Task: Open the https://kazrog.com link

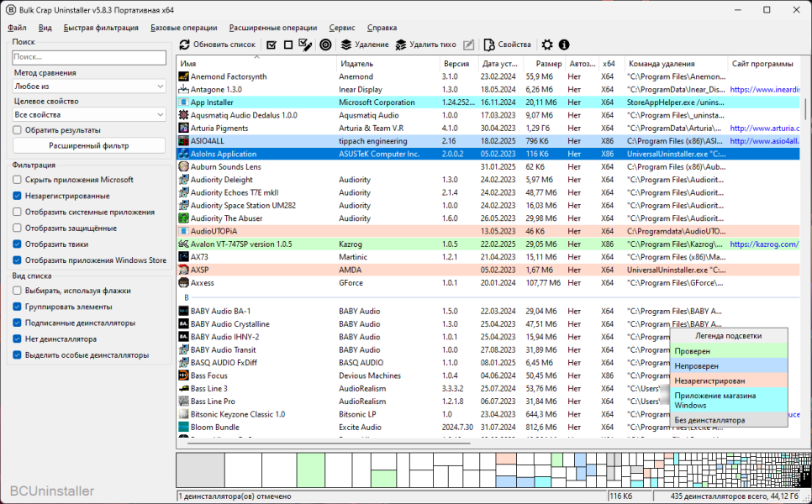Action: point(764,244)
